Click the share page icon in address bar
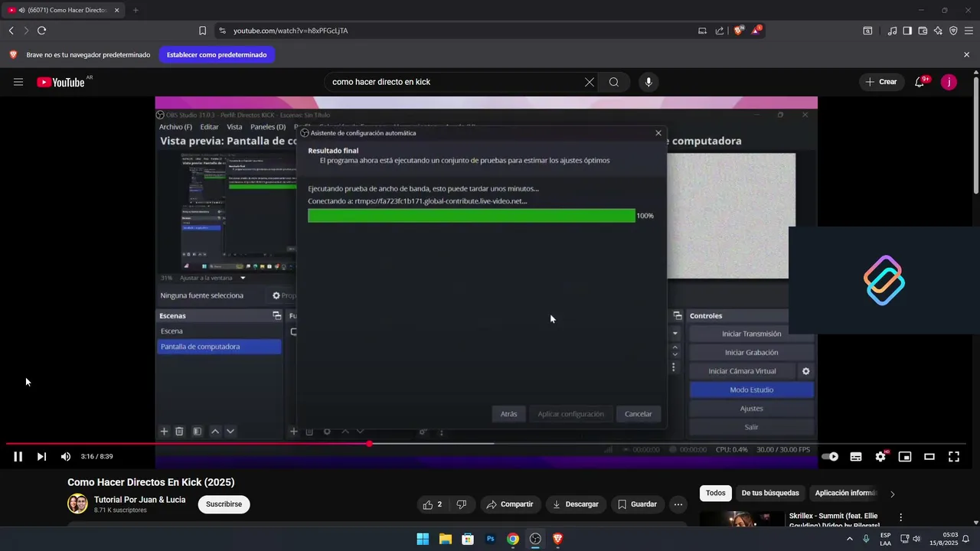980x551 pixels. click(720, 31)
